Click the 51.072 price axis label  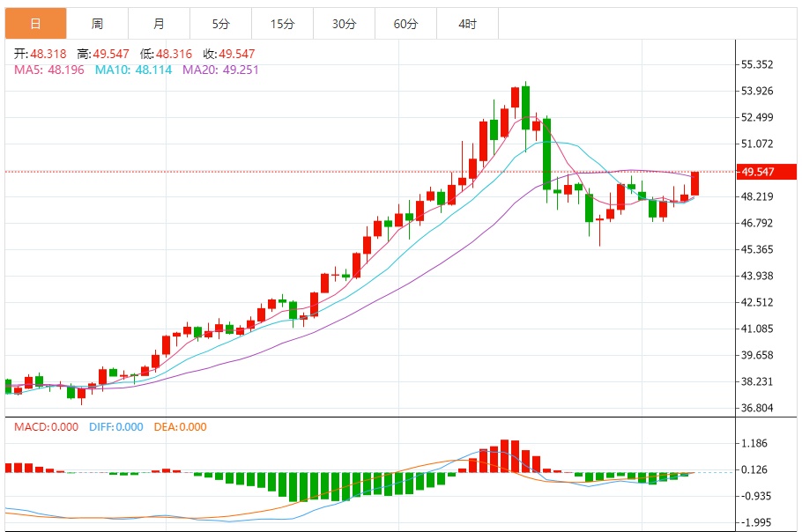tap(758, 144)
